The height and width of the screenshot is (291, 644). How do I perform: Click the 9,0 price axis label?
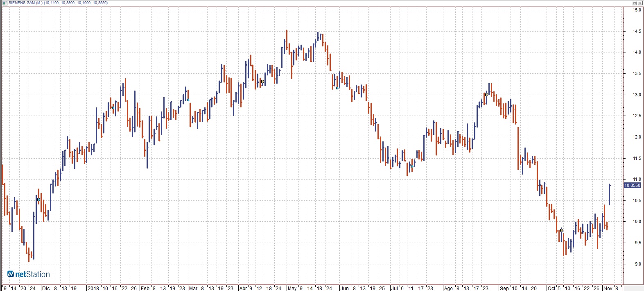[x=637, y=264]
